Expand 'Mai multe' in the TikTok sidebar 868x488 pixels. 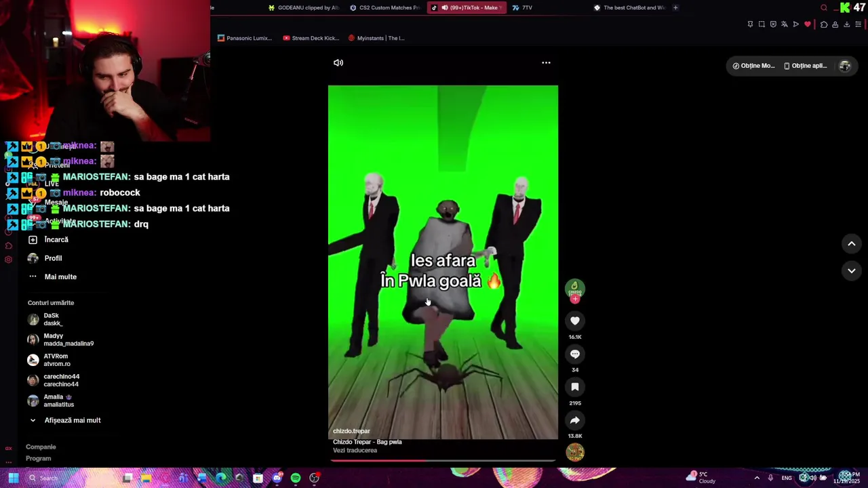coord(52,277)
